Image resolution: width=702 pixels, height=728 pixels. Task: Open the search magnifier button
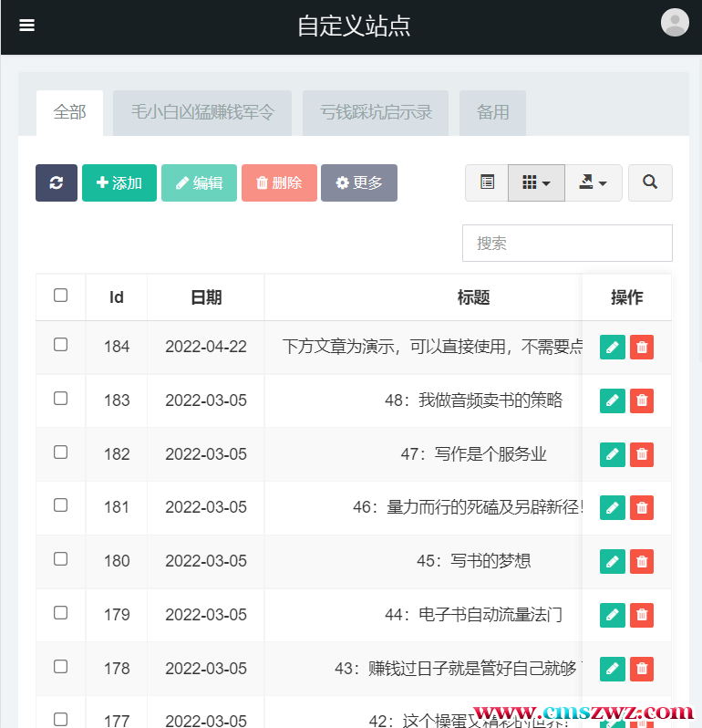coord(650,182)
